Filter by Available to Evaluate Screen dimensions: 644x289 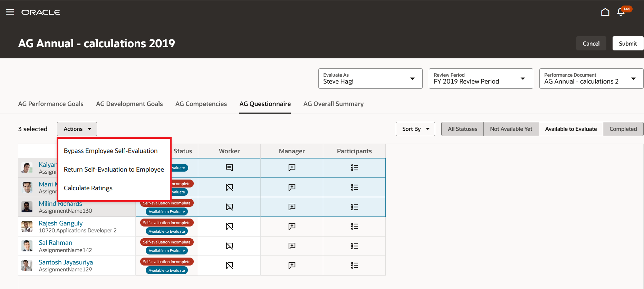[x=571, y=129]
